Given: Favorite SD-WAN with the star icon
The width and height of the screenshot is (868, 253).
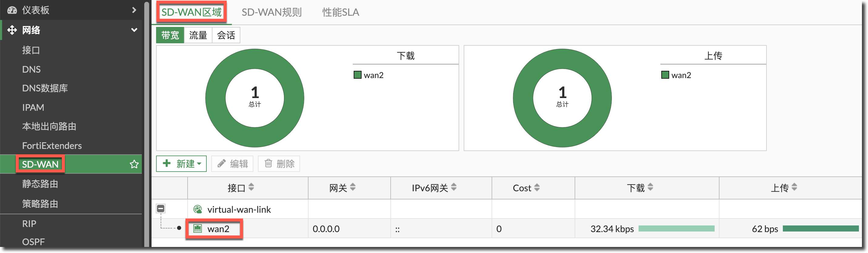Looking at the screenshot, I should [134, 164].
